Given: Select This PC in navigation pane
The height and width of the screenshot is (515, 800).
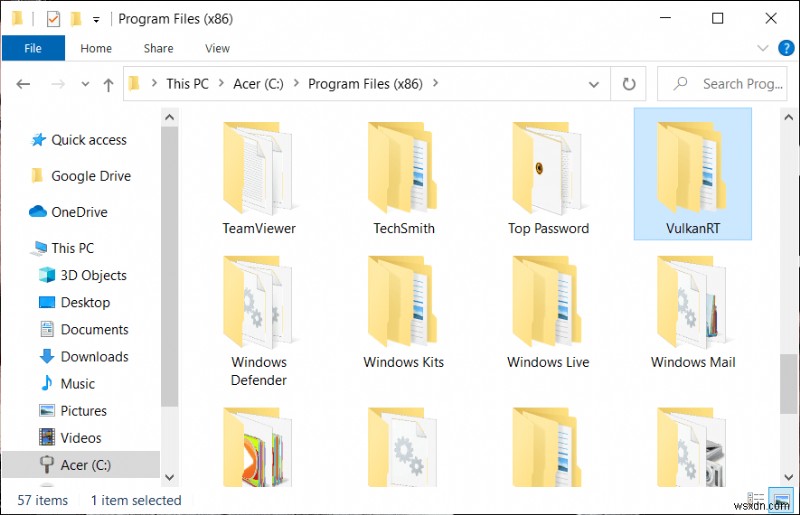Looking at the screenshot, I should tap(63, 248).
